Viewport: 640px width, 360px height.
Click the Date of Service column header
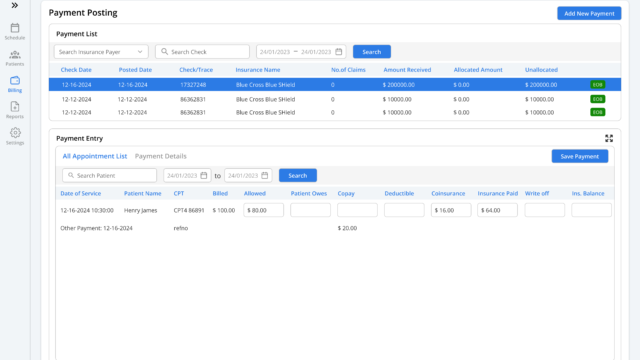[x=81, y=193]
